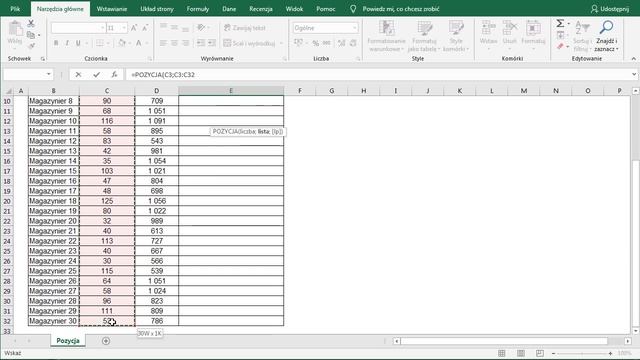Select column E header
640x360 pixels.
coord(231,91)
